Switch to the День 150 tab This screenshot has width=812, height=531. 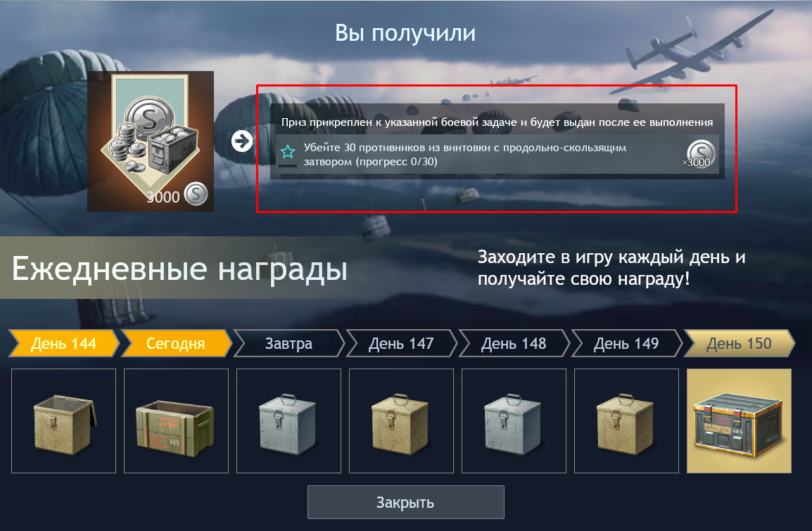click(x=739, y=343)
